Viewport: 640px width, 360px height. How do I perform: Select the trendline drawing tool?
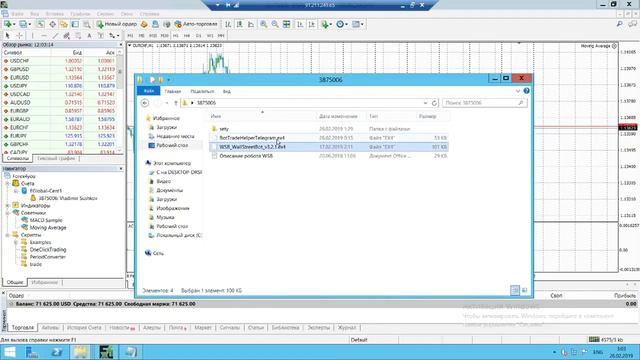(x=55, y=36)
